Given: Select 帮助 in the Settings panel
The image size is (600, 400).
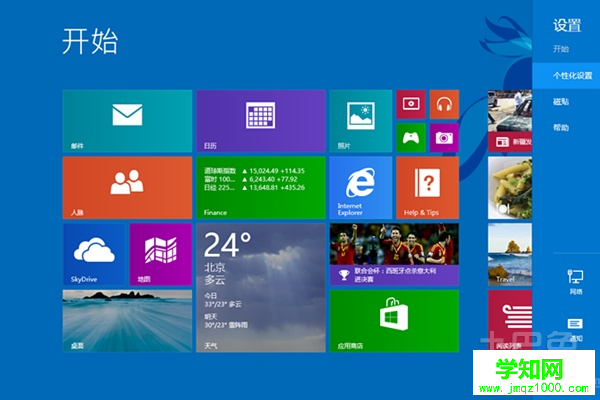Looking at the screenshot, I should pos(561,127).
